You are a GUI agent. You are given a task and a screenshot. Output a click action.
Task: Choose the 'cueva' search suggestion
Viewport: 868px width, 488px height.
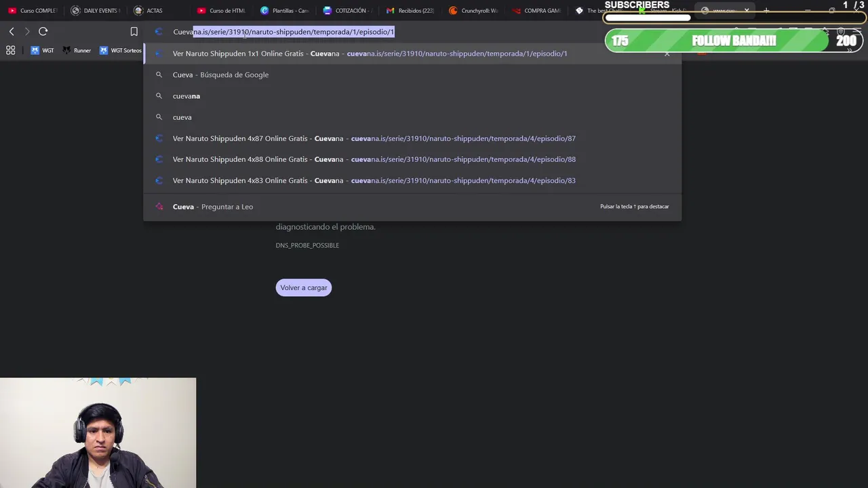(x=412, y=117)
